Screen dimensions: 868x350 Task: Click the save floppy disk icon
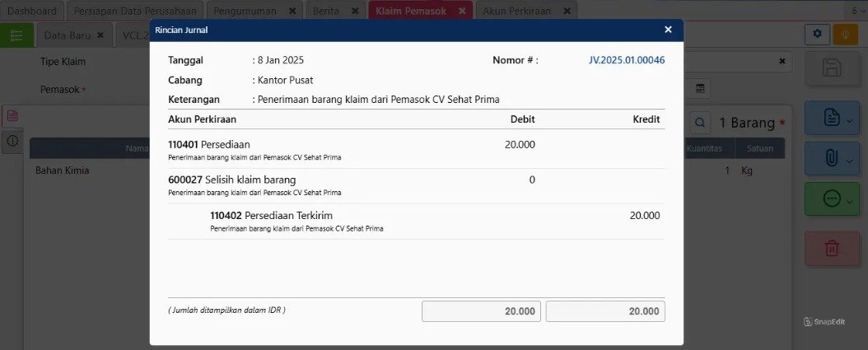(x=832, y=68)
